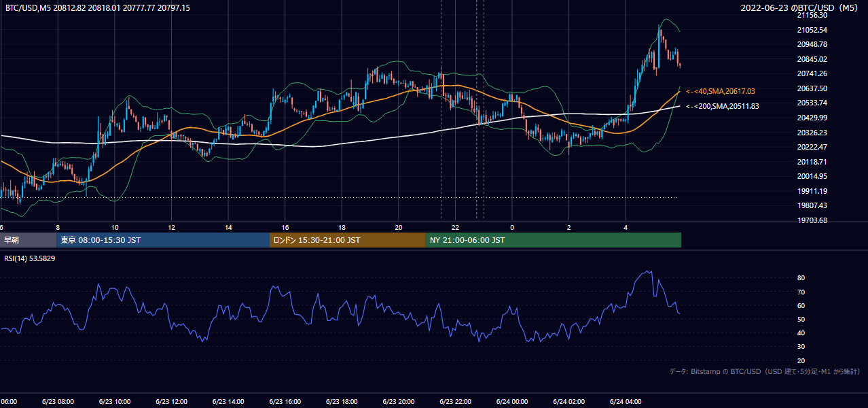Click hour tick 12 under price chart
Viewport: 868px width, 408px height.
click(171, 228)
